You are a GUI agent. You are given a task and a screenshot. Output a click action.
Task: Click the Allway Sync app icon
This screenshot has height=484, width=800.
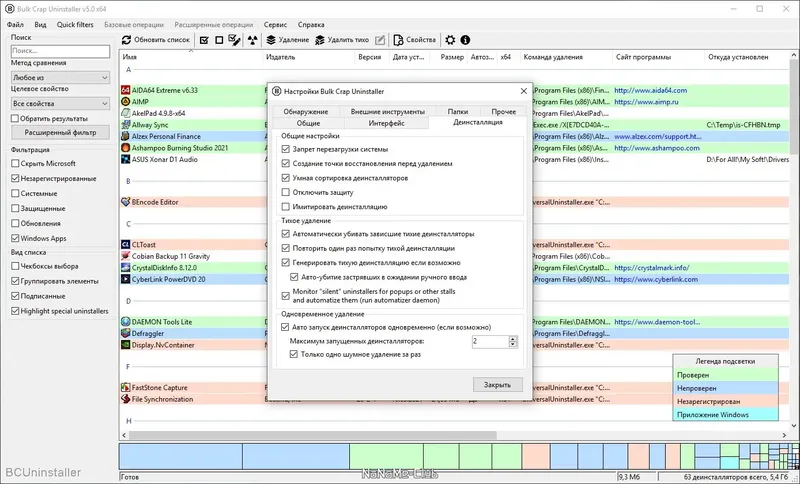tap(126, 125)
